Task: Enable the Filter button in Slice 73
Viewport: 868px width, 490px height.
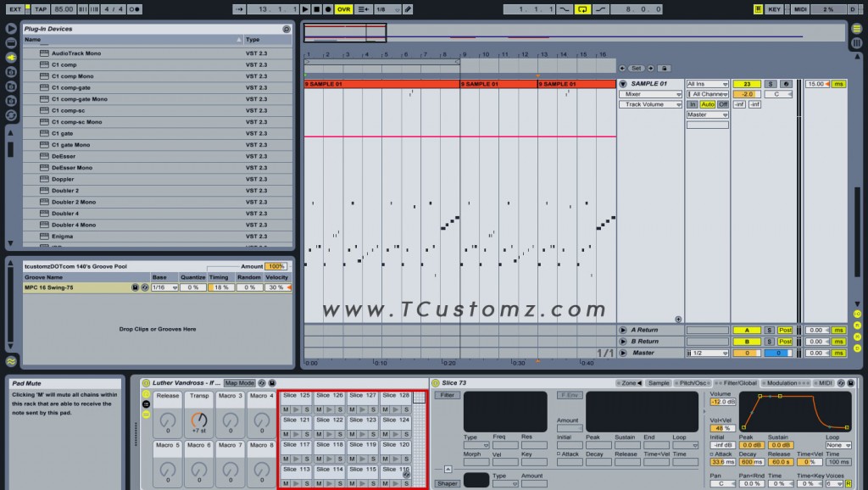Action: click(x=448, y=395)
